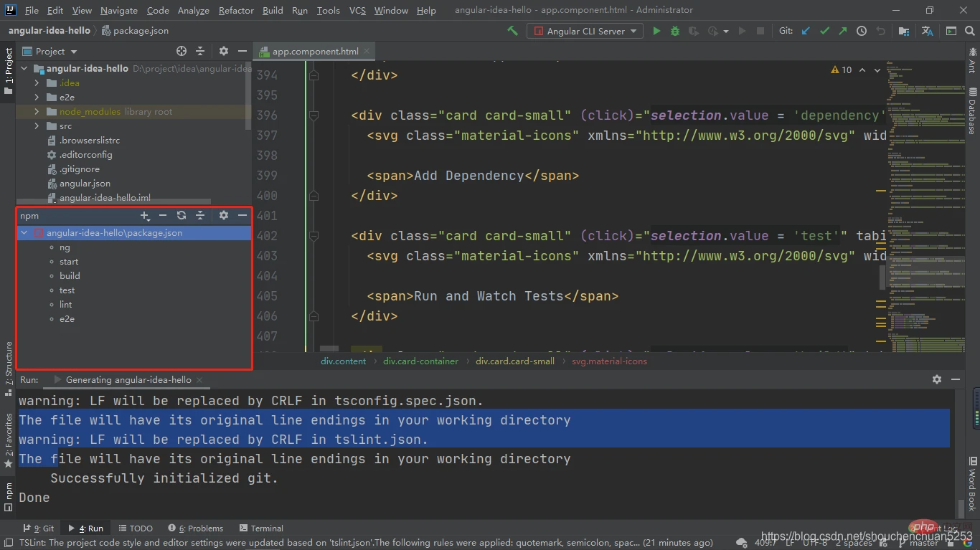Open Run Anything window icon in toolbar
This screenshot has height=550, width=980.
pos(951,31)
